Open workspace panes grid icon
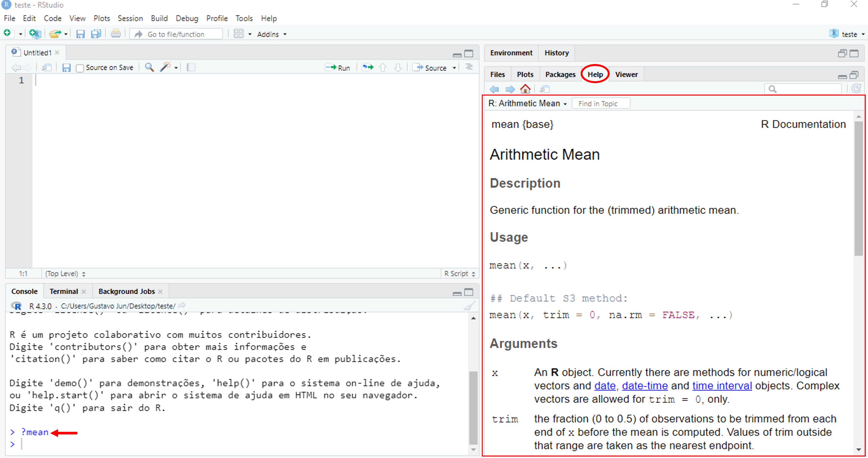This screenshot has width=868, height=458. point(239,34)
